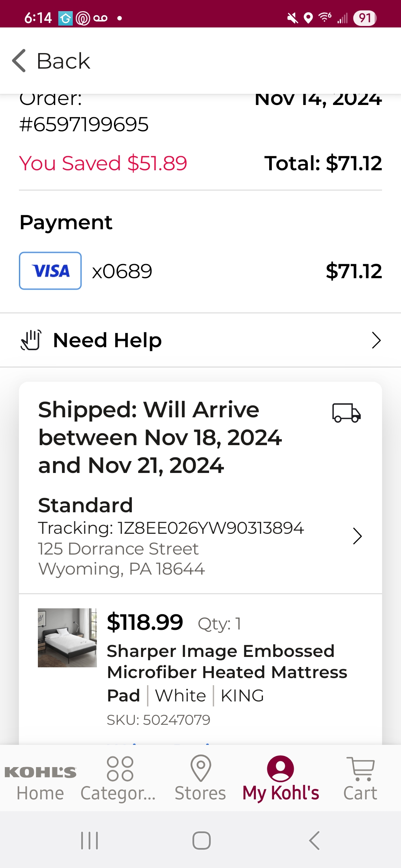This screenshot has height=868, width=401.
Task: Select My Kohl's profile icon
Action: 280,769
